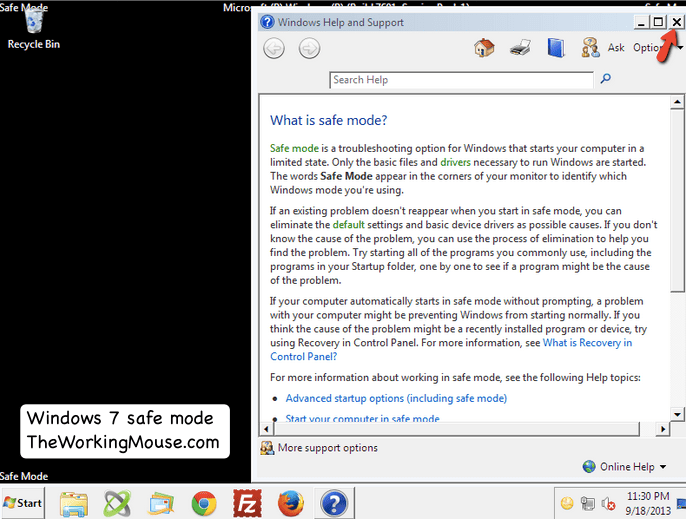Print the current help topic

pos(520,48)
